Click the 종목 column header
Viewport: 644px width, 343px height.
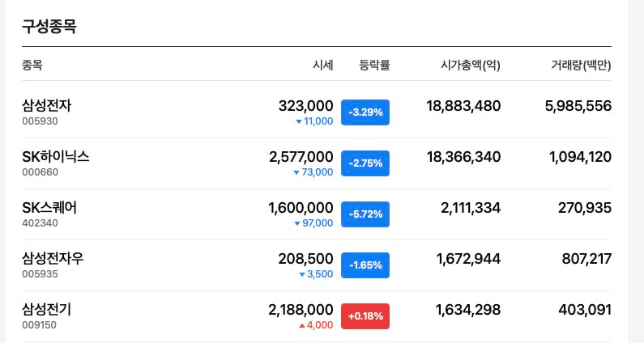[x=32, y=65]
